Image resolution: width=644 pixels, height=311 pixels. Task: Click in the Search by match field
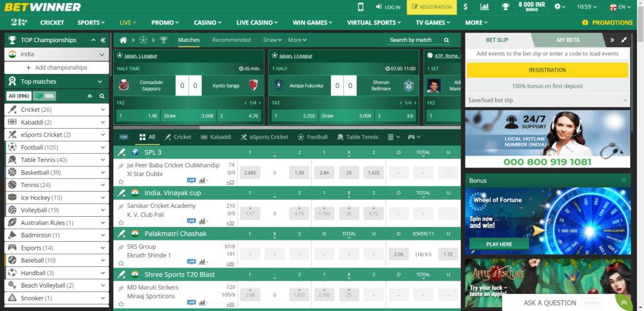click(x=415, y=40)
